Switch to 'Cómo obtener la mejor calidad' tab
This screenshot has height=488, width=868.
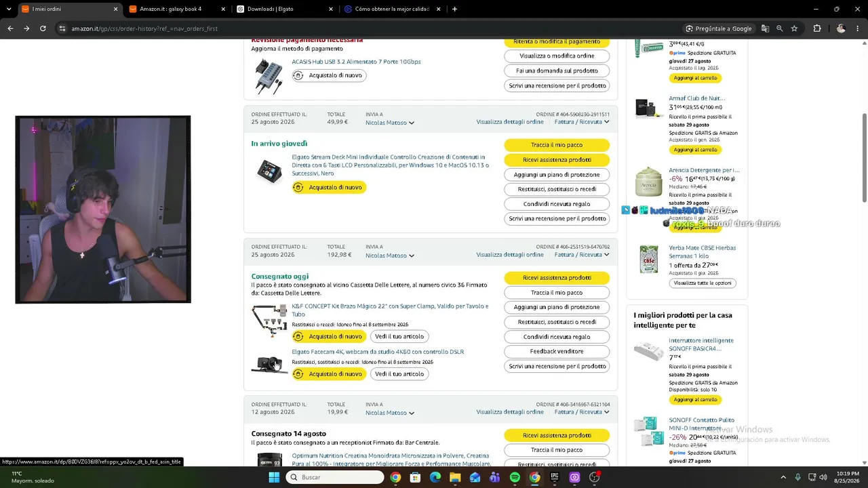pyautogui.click(x=392, y=9)
